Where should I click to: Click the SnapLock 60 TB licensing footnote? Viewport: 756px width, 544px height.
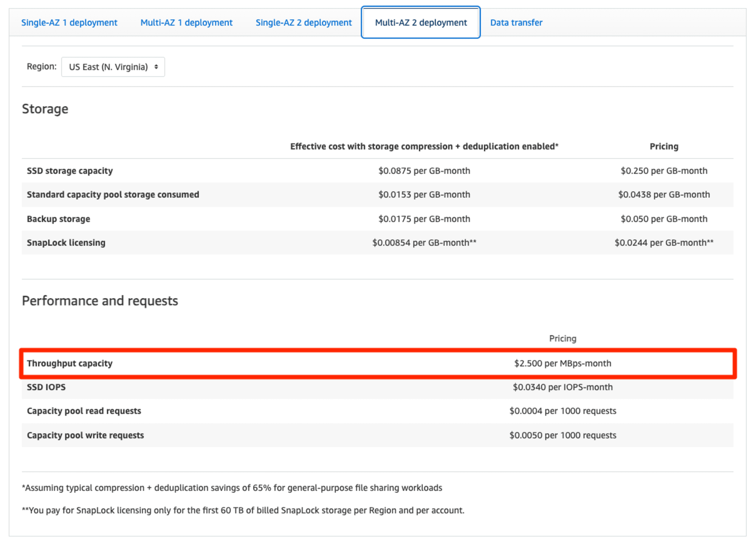coord(243,510)
